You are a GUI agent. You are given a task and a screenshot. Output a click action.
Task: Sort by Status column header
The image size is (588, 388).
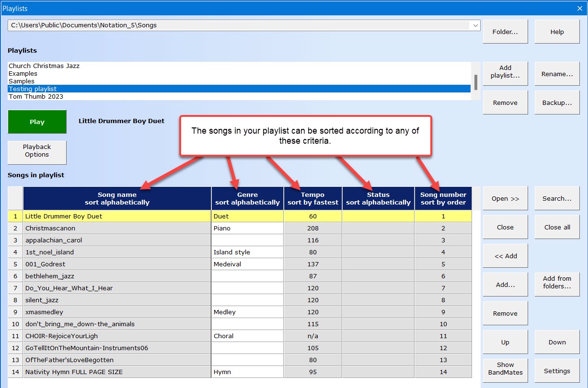[x=378, y=198]
